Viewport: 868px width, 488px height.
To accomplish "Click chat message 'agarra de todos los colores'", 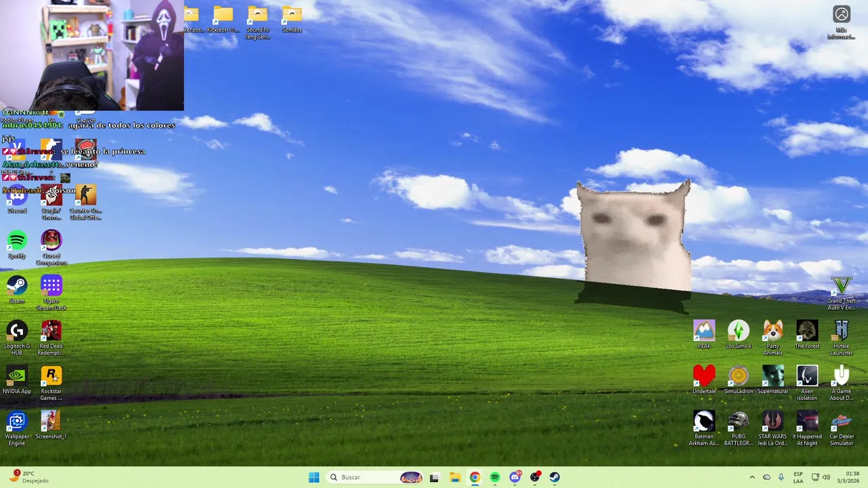I will [121, 125].
